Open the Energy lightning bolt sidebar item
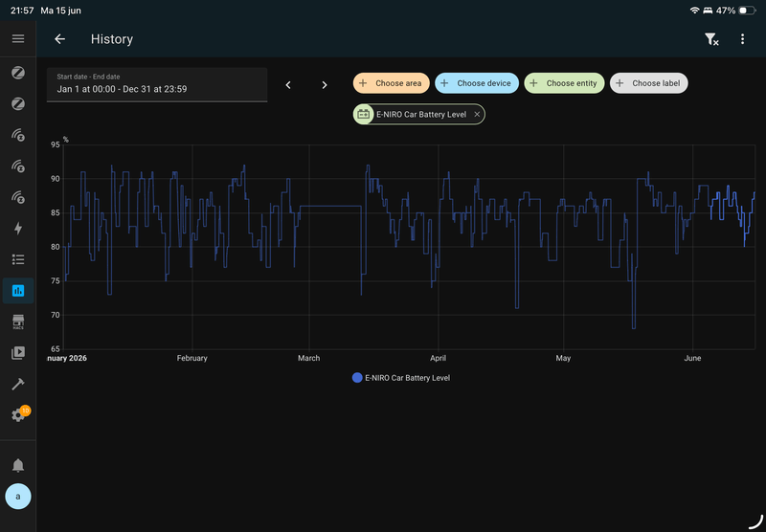 [x=18, y=229]
